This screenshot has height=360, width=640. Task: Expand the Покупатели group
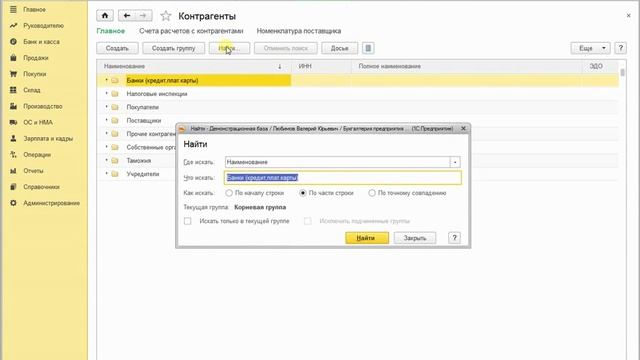106,107
